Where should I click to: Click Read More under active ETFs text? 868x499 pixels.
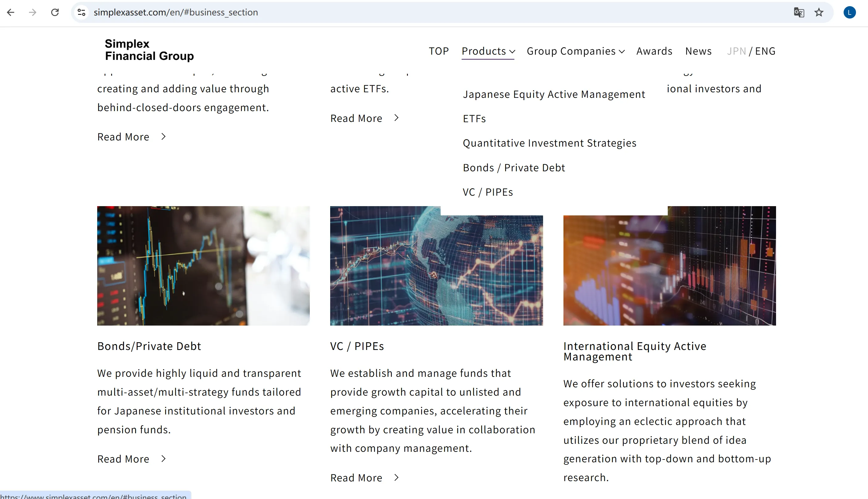coord(365,118)
